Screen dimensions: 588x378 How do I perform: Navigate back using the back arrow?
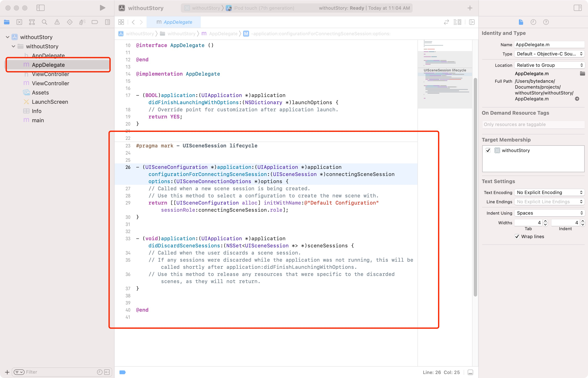point(133,22)
